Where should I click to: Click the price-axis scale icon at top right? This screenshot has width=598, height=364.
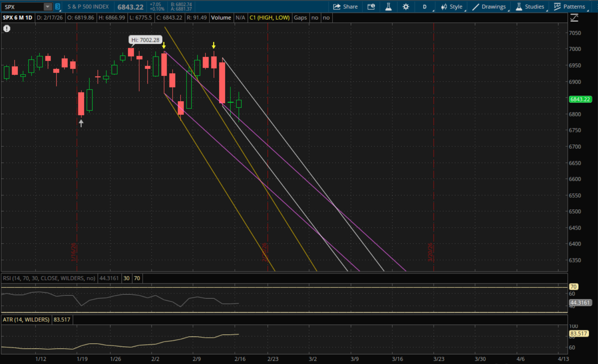[574, 18]
